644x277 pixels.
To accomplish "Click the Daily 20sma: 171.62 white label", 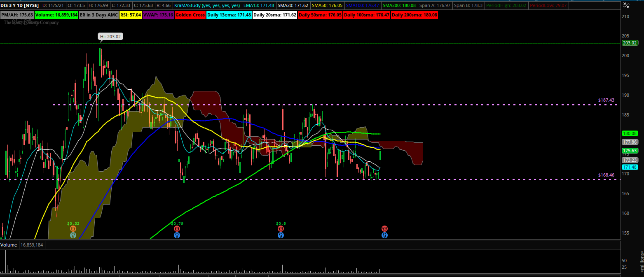I will pyautogui.click(x=274, y=15).
